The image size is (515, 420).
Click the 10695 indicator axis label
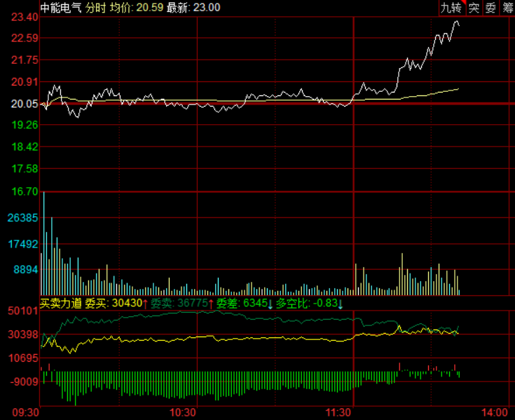click(x=23, y=358)
